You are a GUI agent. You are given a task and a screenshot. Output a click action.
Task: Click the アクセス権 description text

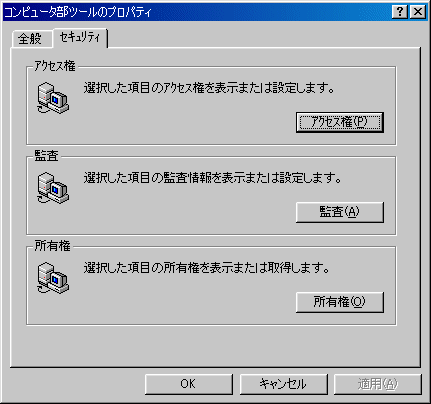click(209, 88)
